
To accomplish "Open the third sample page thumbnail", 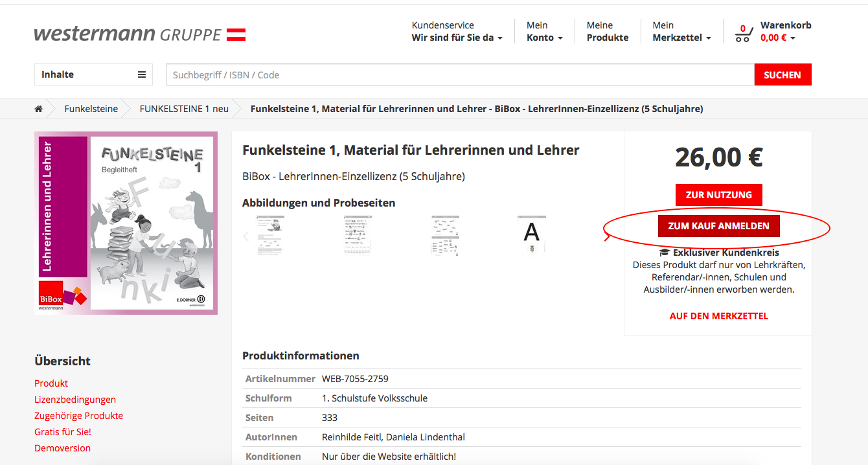I will [445, 235].
